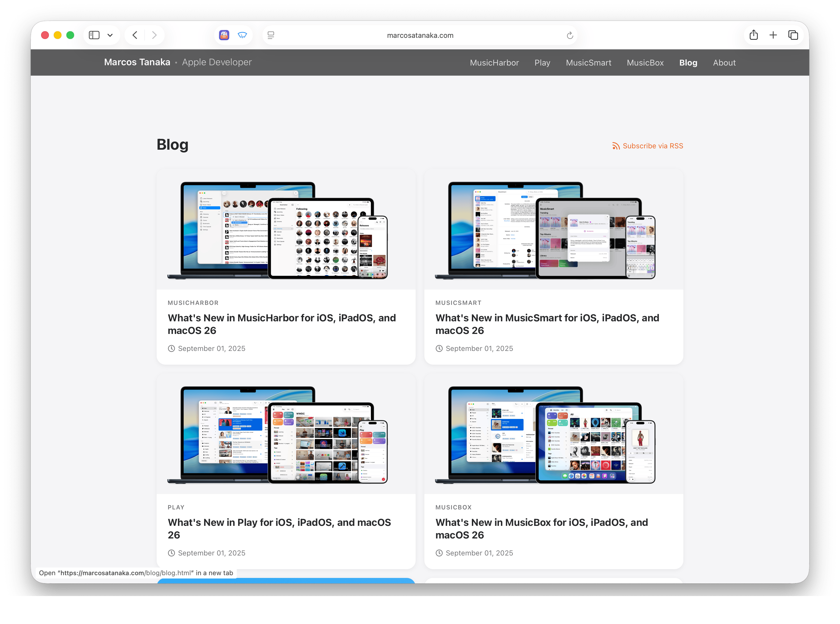Click the MusicBox post date September 01, 2025
The width and height of the screenshot is (840, 624).
pyautogui.click(x=479, y=553)
